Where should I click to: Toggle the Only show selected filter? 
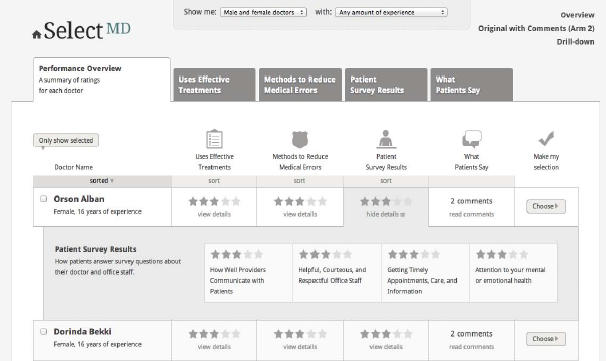coord(66,140)
